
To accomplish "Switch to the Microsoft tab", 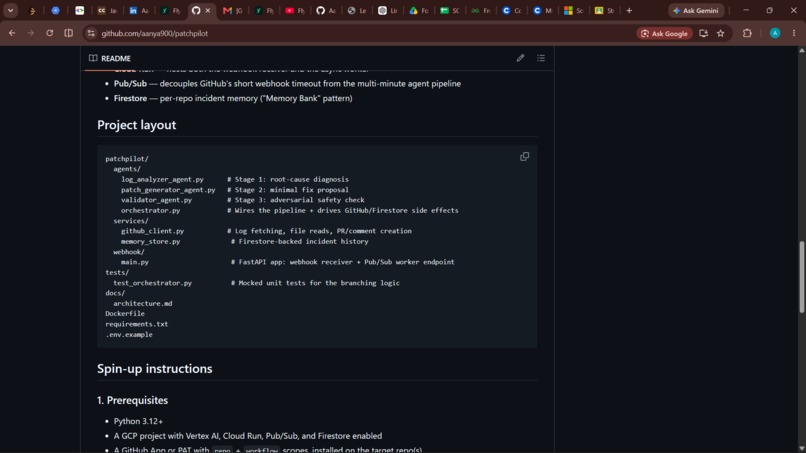I will click(x=573, y=10).
